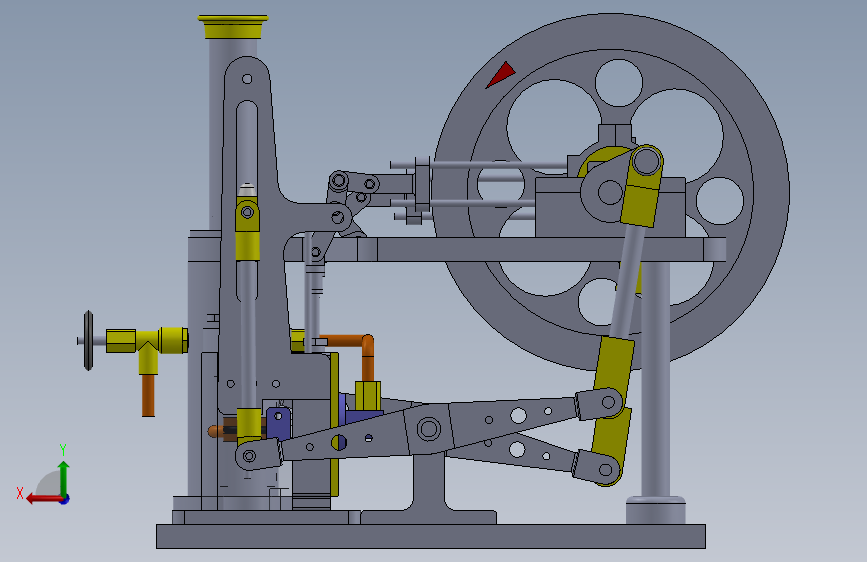Select the copper pipe below the tee fitting
The image size is (867, 562).
148,395
